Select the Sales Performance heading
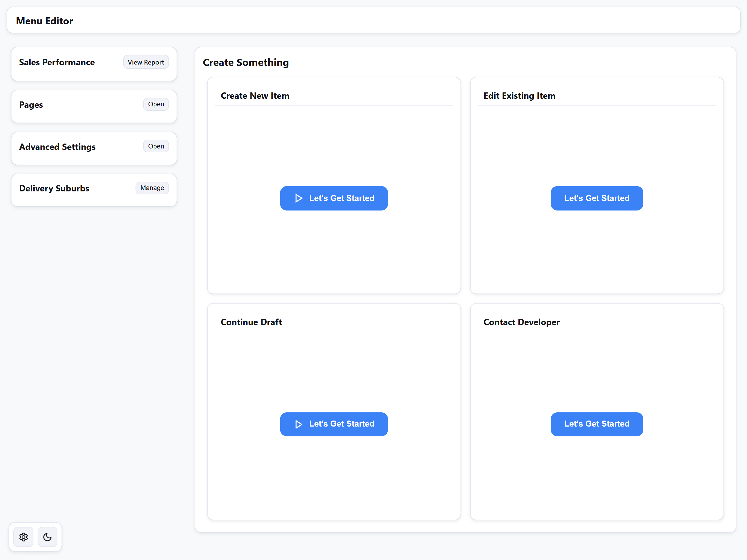Viewport: 747px width, 560px height. 57,63
